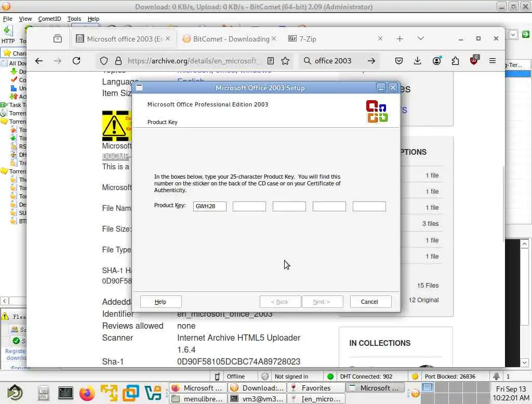532x404 pixels.
Task: Click Cancel in Office 2003 setup
Action: pos(370,302)
